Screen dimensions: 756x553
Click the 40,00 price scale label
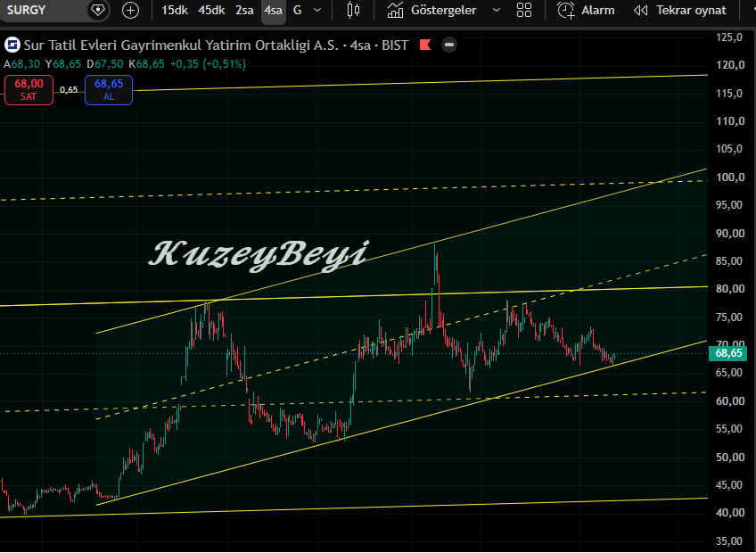tap(729, 513)
